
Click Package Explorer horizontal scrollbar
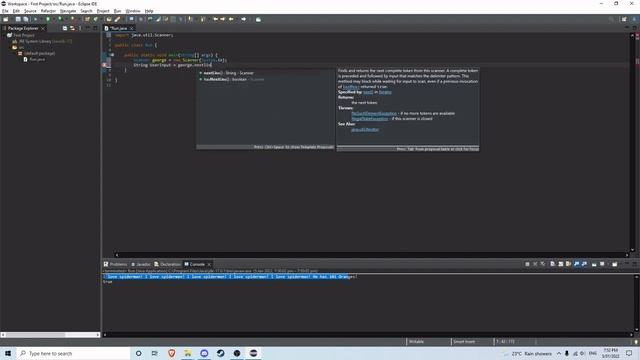[x=50, y=335]
